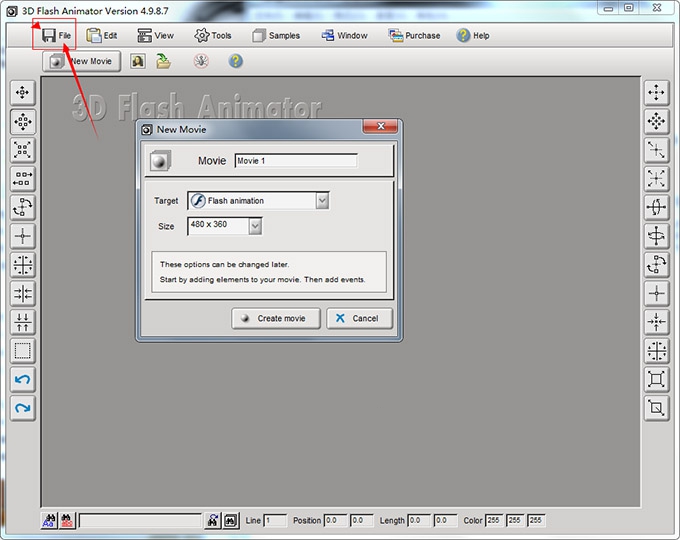Expand the Target Flash animation dropdown

322,201
